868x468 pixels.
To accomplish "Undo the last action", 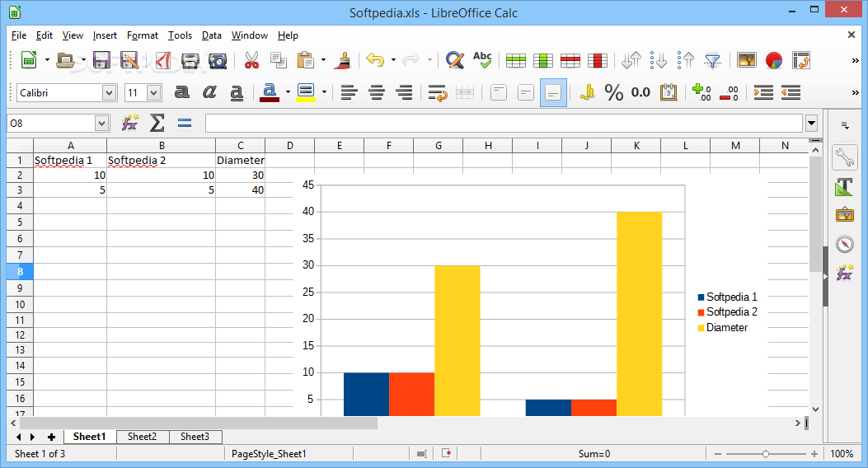I will point(375,60).
